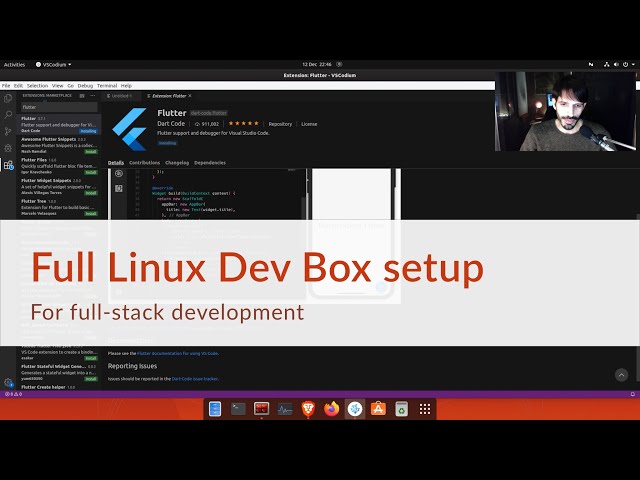640x480 pixels.
Task: Click the network icon in system tray
Action: tap(607, 64)
